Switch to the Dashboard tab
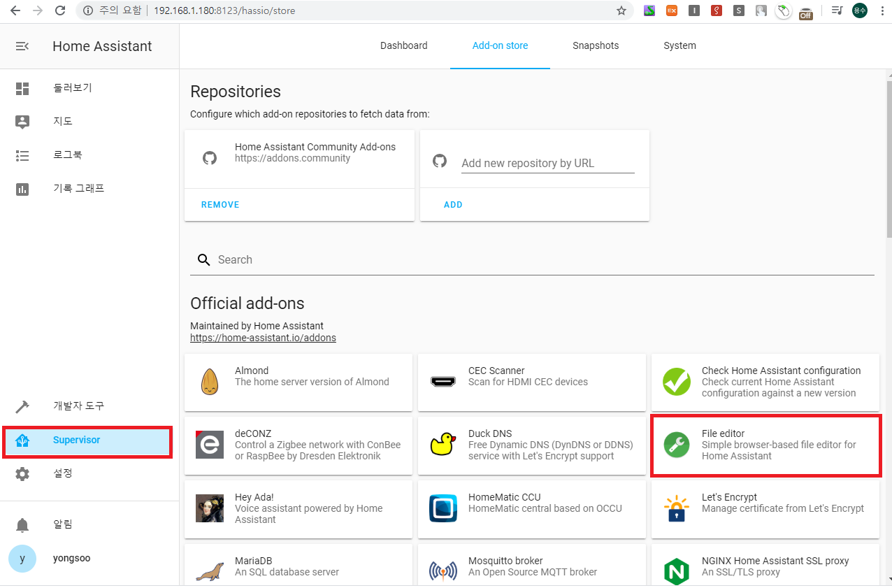The width and height of the screenshot is (892, 588). click(404, 45)
